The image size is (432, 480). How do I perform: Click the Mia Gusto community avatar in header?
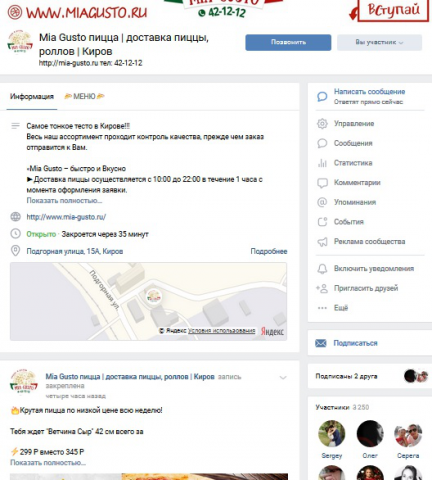coord(20,42)
